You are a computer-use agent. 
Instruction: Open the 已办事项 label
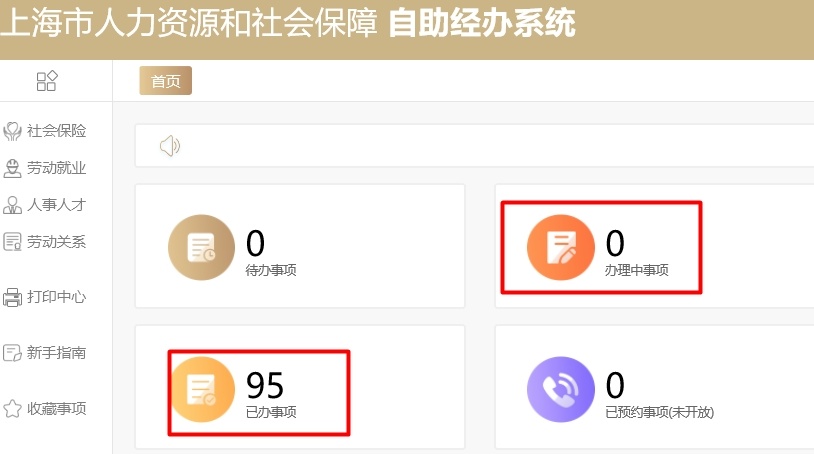(x=271, y=412)
